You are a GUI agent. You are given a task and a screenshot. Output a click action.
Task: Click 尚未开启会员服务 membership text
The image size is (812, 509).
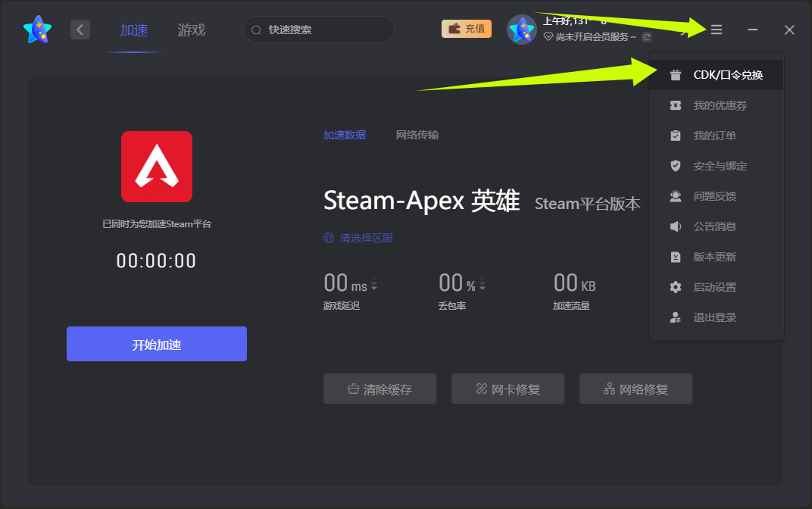tap(595, 37)
